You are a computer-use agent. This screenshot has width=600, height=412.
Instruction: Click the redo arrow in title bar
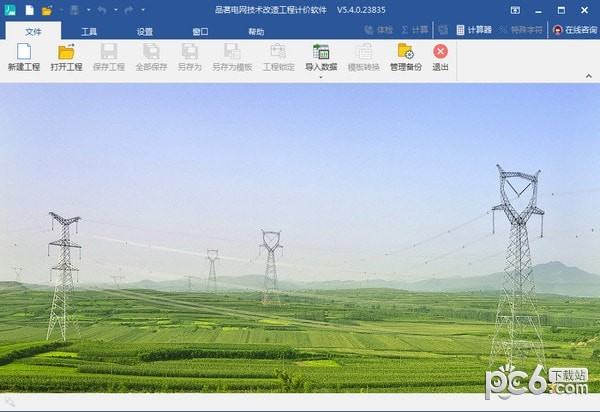click(129, 10)
